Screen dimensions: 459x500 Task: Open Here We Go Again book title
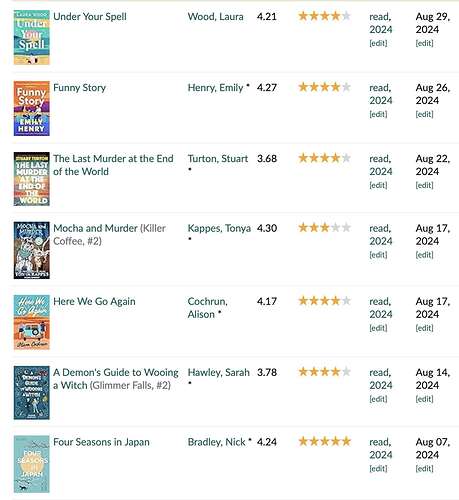(94, 301)
